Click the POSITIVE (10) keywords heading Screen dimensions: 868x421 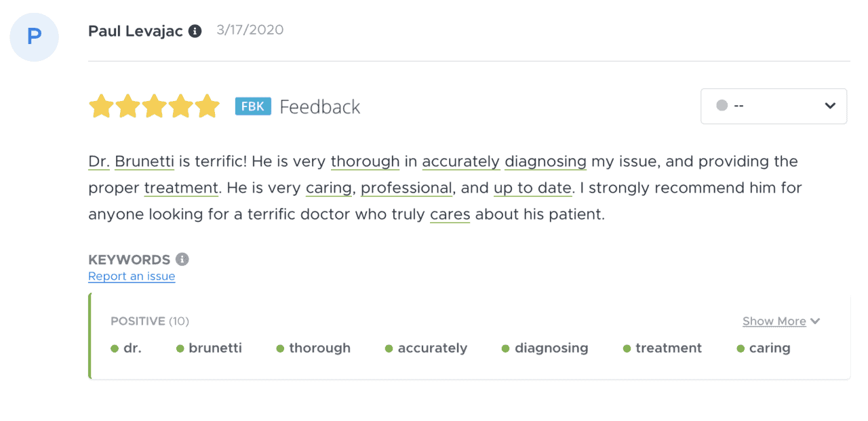[149, 321]
